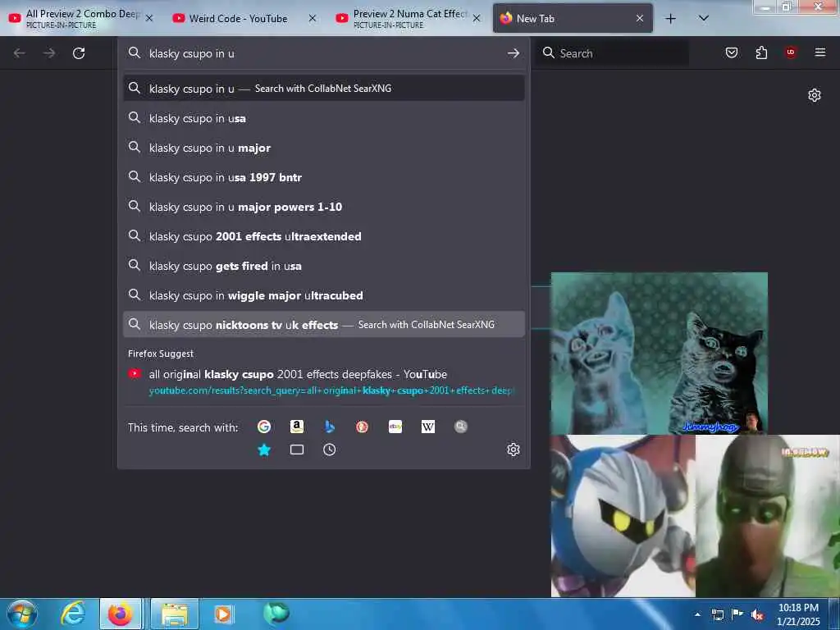Click the muted volume tray icon
This screenshot has height=630, width=840.
(757, 614)
